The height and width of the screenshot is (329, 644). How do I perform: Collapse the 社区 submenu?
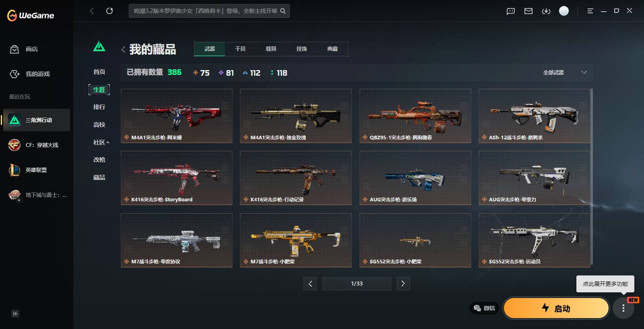pos(101,142)
